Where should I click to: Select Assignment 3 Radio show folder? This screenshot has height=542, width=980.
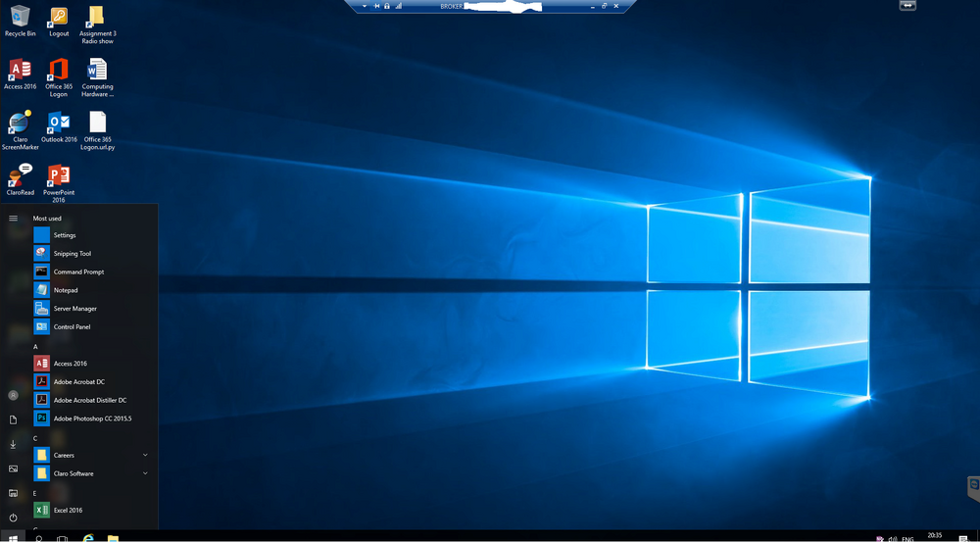(x=97, y=25)
